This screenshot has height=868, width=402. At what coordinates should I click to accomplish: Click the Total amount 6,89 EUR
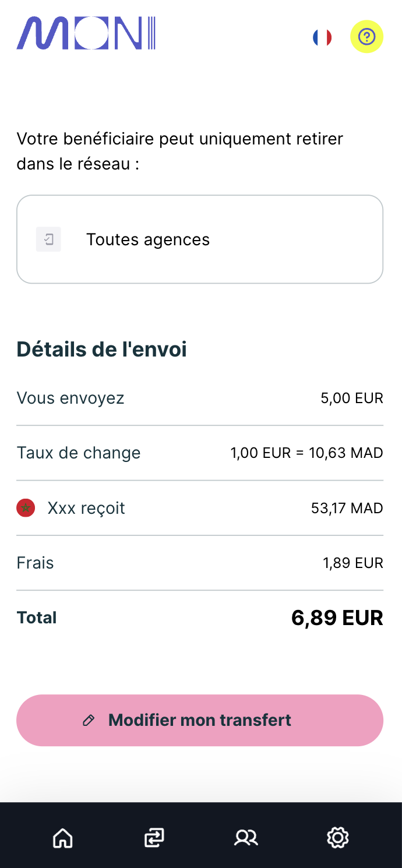coord(337,618)
